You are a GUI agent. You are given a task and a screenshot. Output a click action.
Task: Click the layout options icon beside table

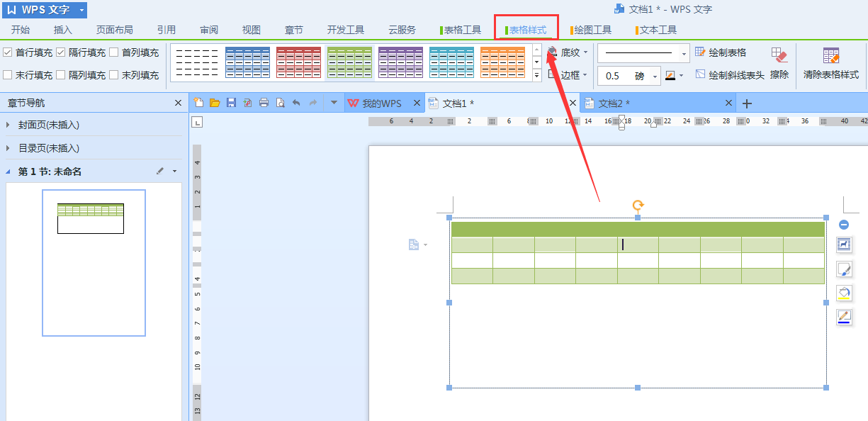click(844, 245)
